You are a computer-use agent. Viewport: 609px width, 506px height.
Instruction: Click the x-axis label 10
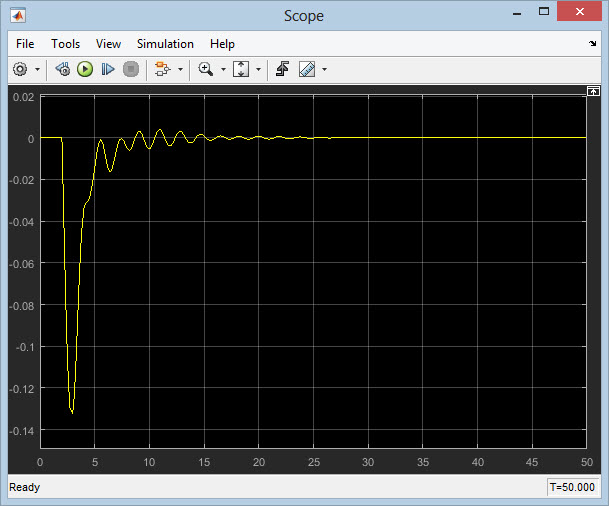pos(149,462)
